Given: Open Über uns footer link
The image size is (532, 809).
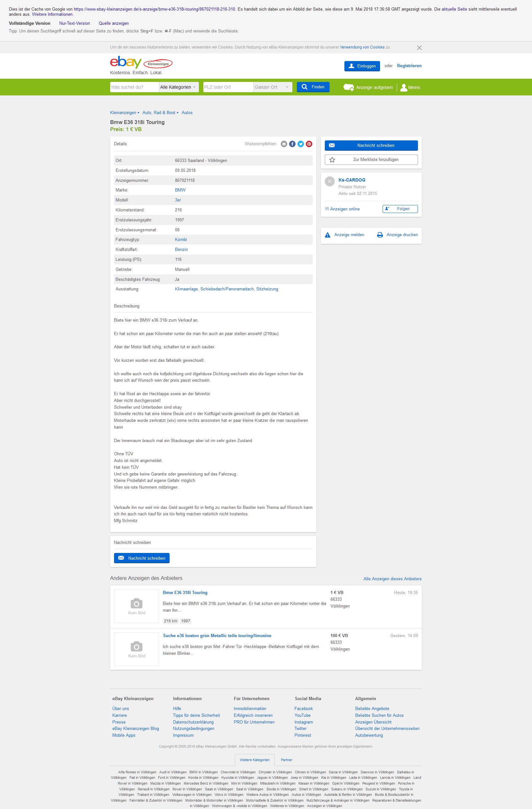Looking at the screenshot, I should point(121,709).
